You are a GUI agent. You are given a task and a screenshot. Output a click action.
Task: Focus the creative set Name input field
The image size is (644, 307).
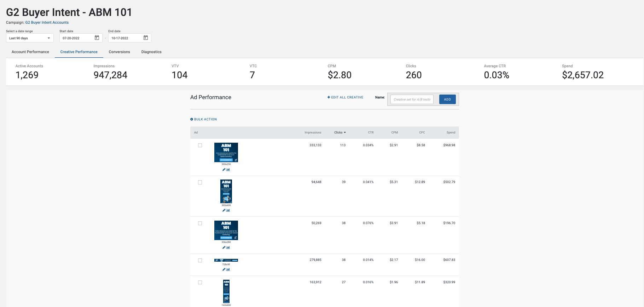412,100
